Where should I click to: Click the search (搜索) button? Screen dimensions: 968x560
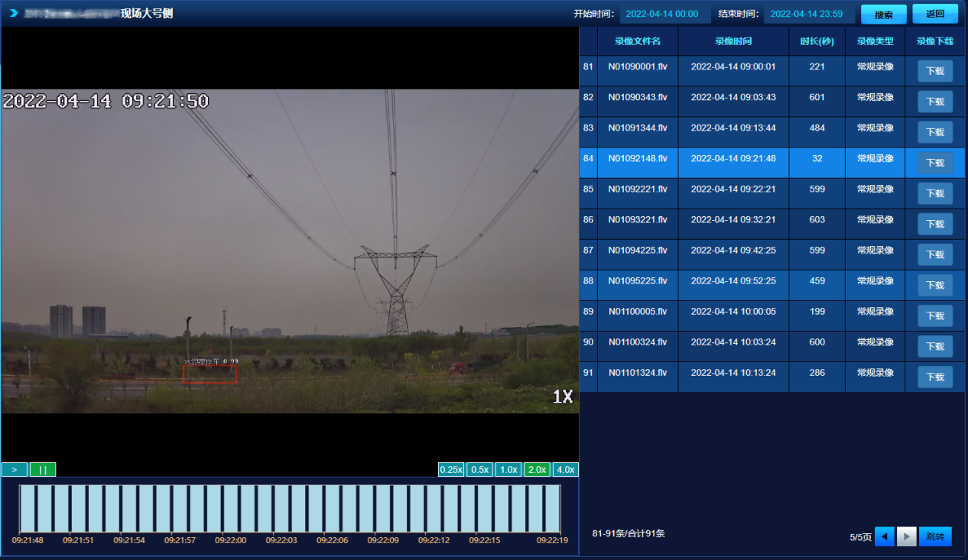click(x=883, y=15)
